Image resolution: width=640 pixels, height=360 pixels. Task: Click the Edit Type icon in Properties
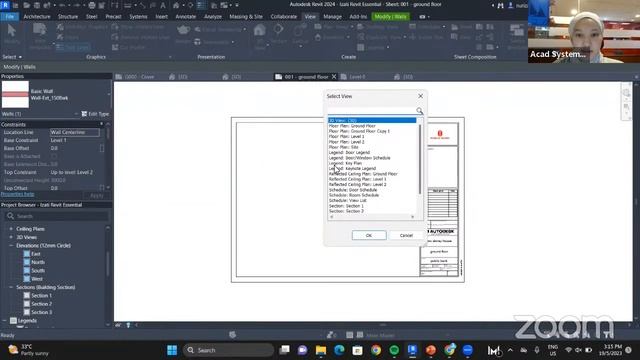(x=84, y=114)
